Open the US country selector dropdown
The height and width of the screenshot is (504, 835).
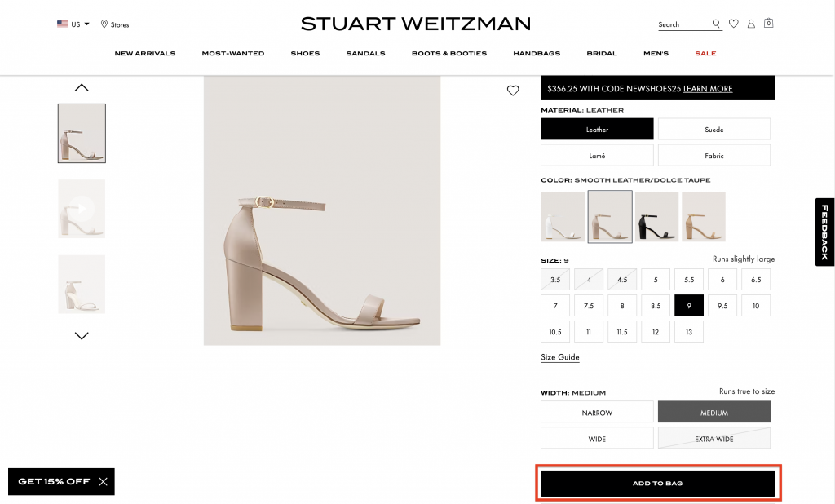pos(73,24)
